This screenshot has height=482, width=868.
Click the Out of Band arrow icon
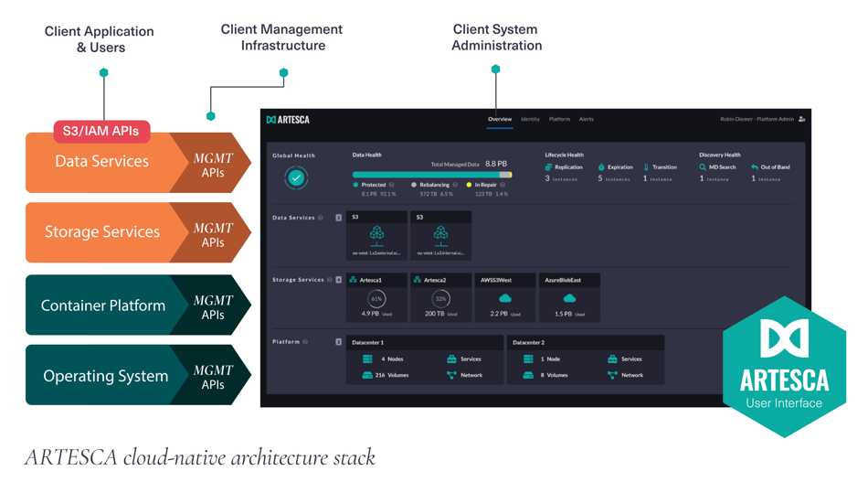click(755, 166)
